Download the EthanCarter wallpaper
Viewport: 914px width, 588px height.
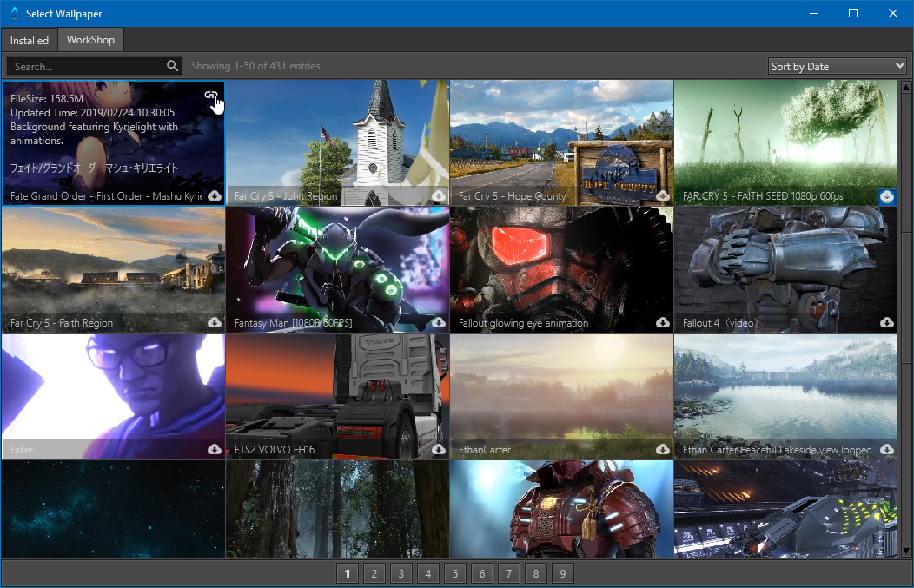tap(663, 450)
